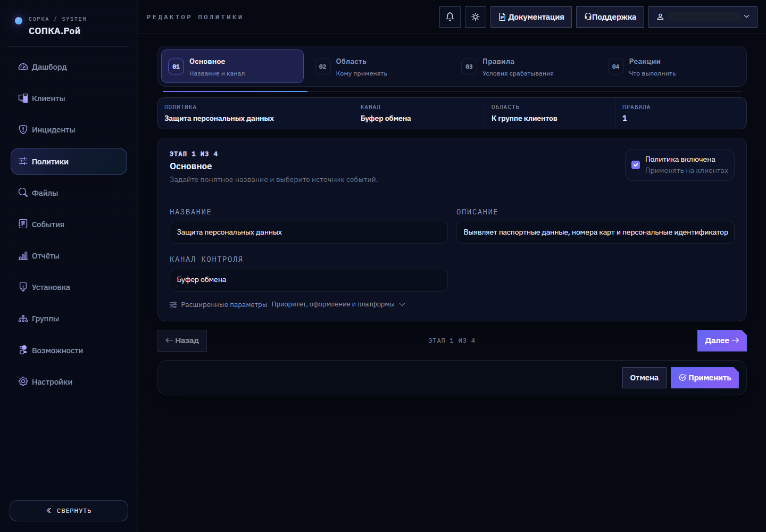Open Политики in the sidebar

[x=69, y=161]
